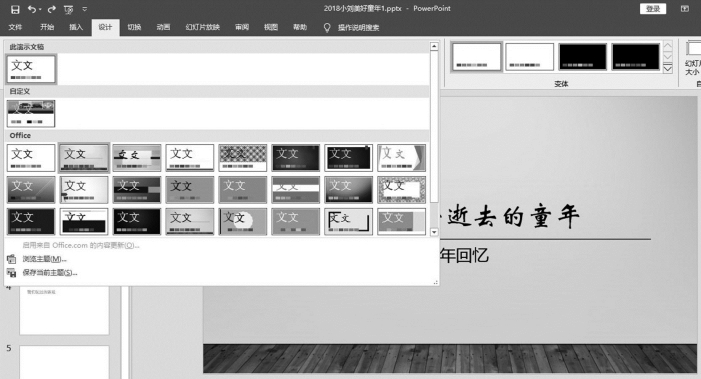Click the lightbulb Tell Me search icon
Image resolution: width=701 pixels, height=379 pixels.
coord(327,28)
